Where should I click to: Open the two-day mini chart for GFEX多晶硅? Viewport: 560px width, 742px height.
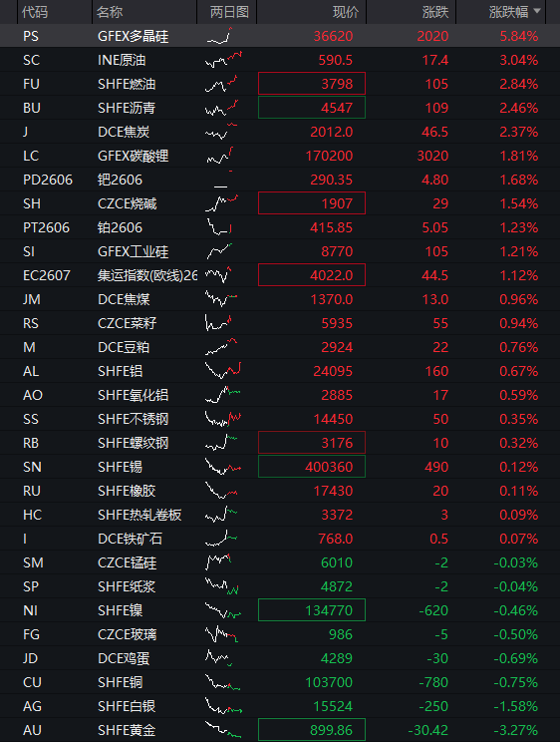(220, 36)
